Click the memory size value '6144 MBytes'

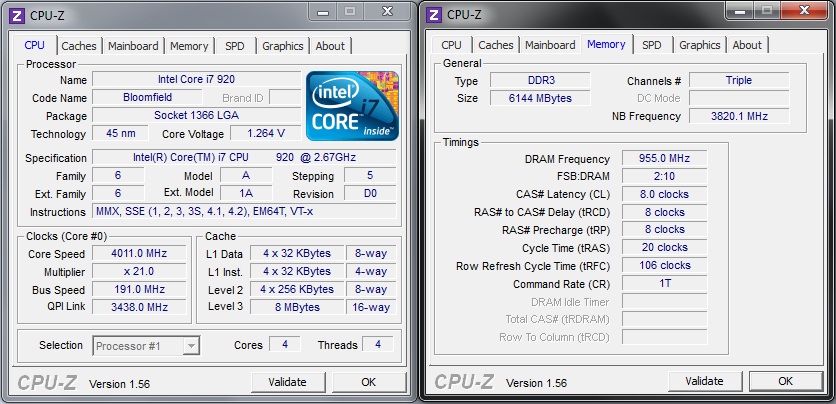coord(540,98)
